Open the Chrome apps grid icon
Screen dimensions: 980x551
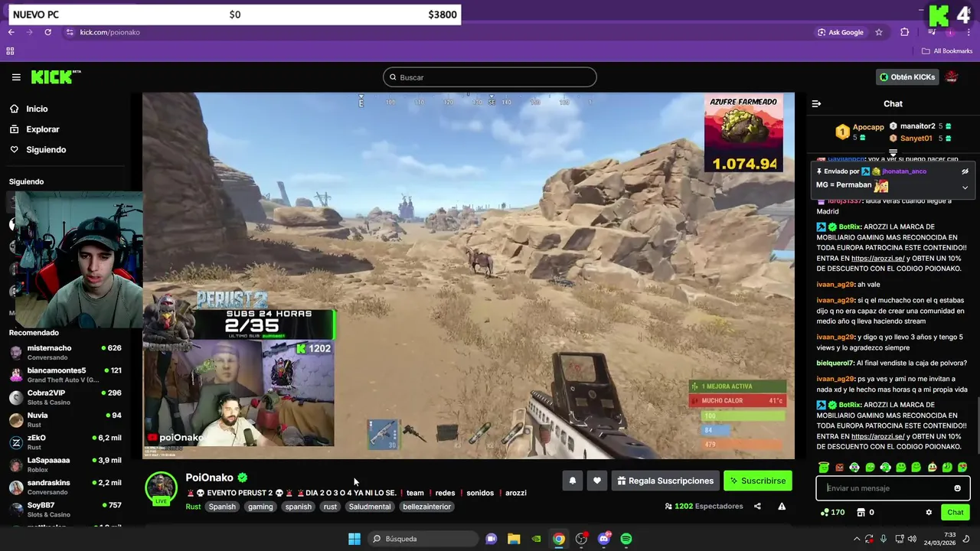pos(10,51)
